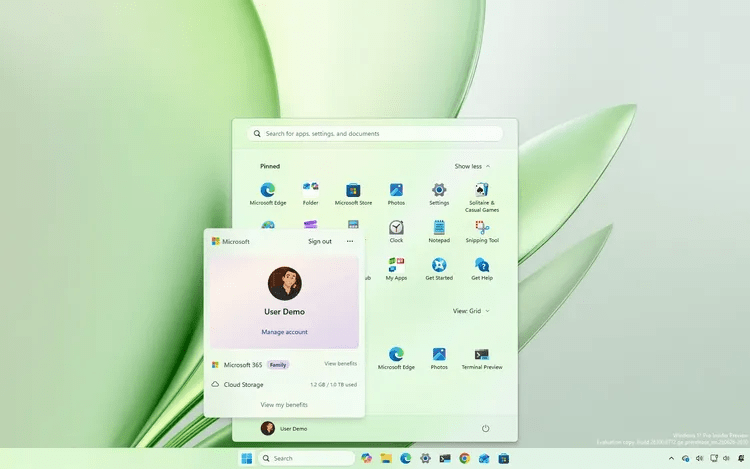
Task: Launch Google Chrome from the taskbar
Action: (x=464, y=458)
